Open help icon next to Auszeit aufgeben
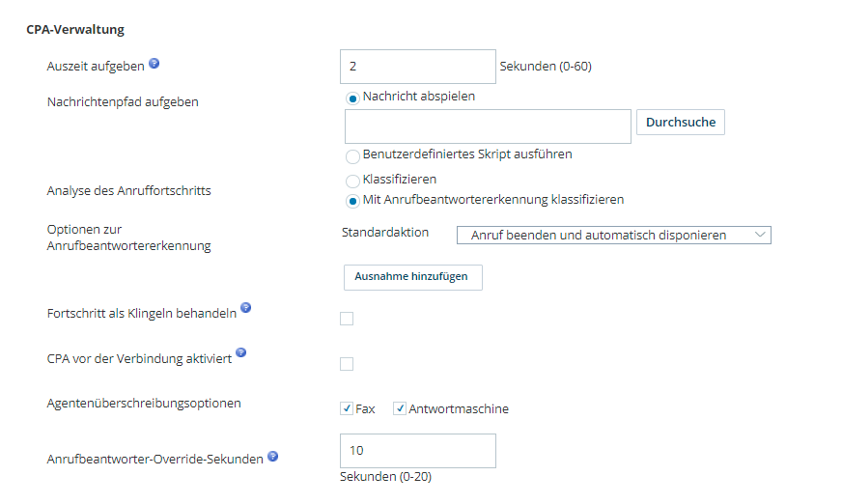The image size is (842, 504). (x=154, y=64)
